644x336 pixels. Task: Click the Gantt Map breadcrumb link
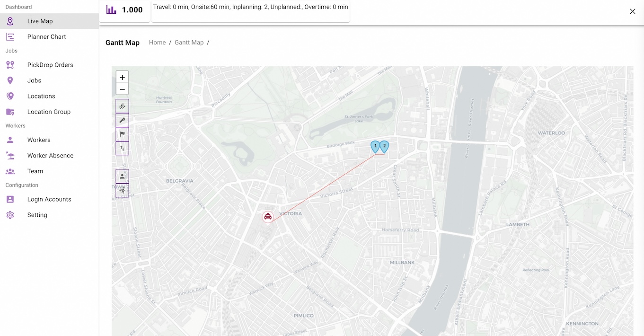[189, 43]
